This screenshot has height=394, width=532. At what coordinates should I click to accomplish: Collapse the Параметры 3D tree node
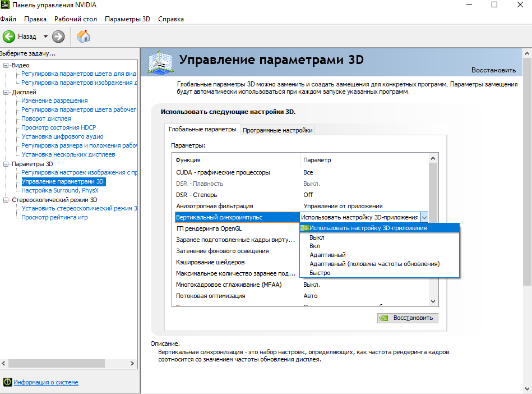tap(6, 164)
